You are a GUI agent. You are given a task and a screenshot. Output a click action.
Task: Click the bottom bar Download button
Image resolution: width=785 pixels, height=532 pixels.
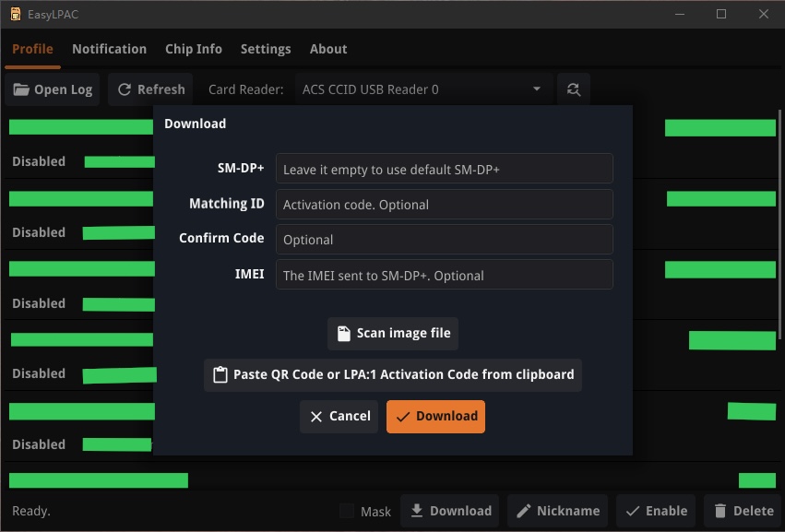tap(449, 511)
